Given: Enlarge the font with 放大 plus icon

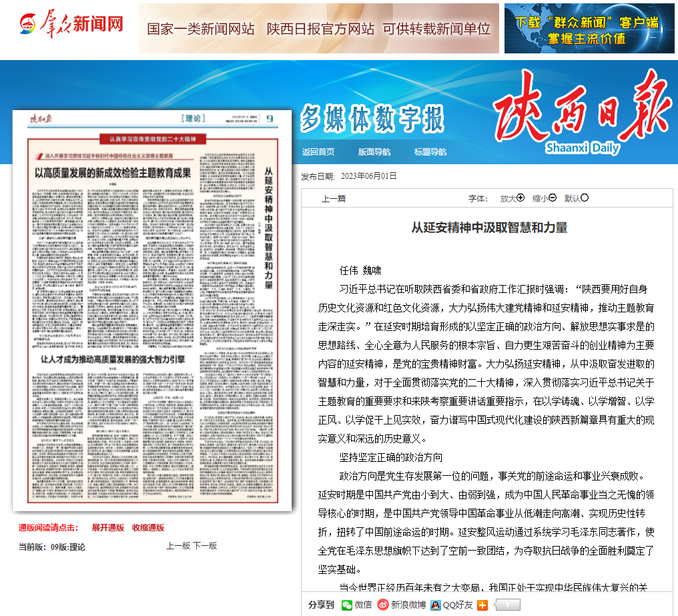Looking at the screenshot, I should [x=521, y=198].
